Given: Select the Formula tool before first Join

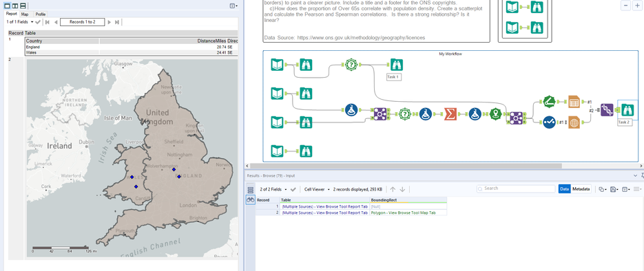Looking at the screenshot, I should coord(351,110).
